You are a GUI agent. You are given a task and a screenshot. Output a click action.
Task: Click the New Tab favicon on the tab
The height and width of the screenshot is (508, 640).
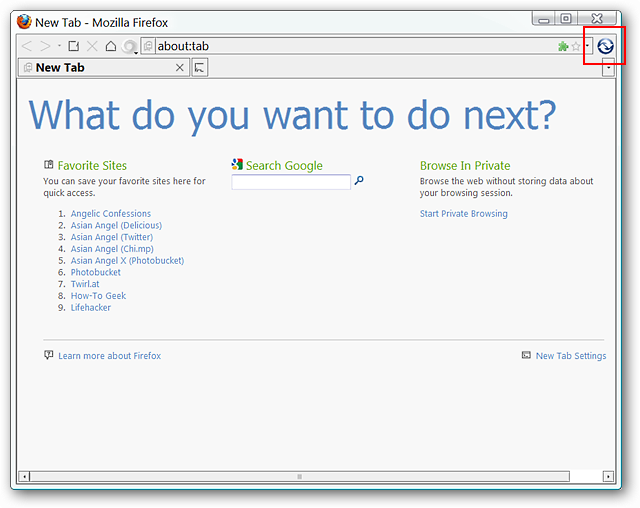coord(28,68)
